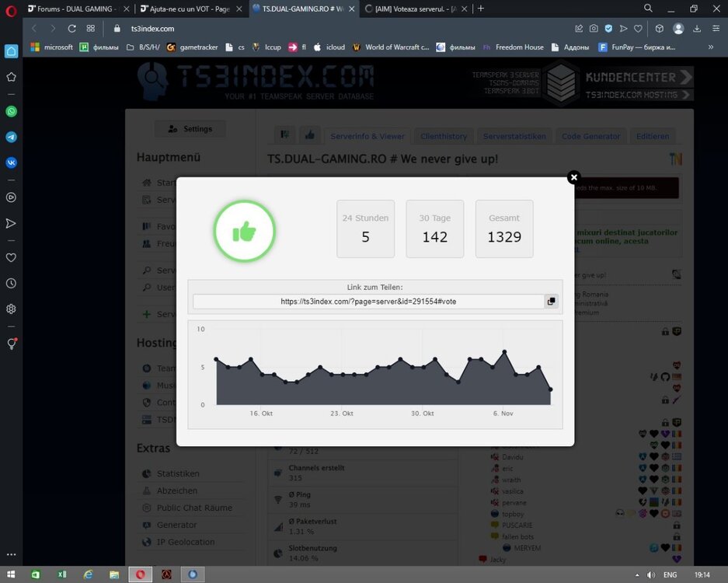Open the Freedom House bookmark
The width and height of the screenshot is (728, 583).
tap(513, 47)
